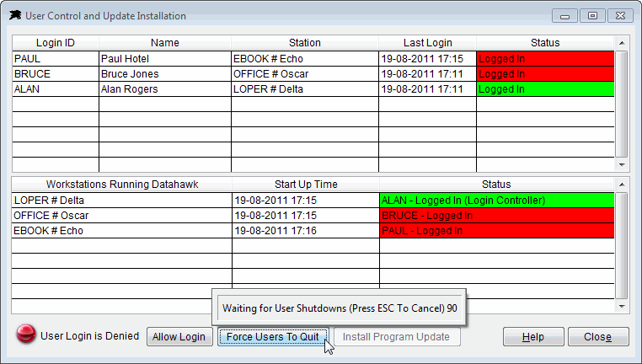The height and width of the screenshot is (364, 642).
Task: Click the Name column header
Action: pyautogui.click(x=165, y=43)
